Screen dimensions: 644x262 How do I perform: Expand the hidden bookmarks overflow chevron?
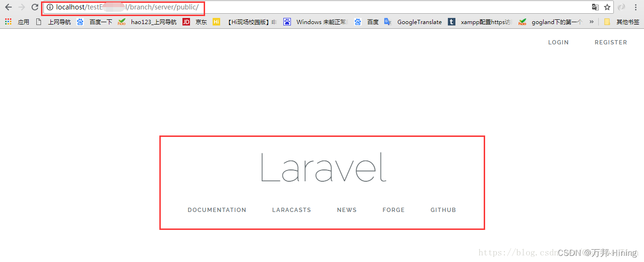(591, 22)
